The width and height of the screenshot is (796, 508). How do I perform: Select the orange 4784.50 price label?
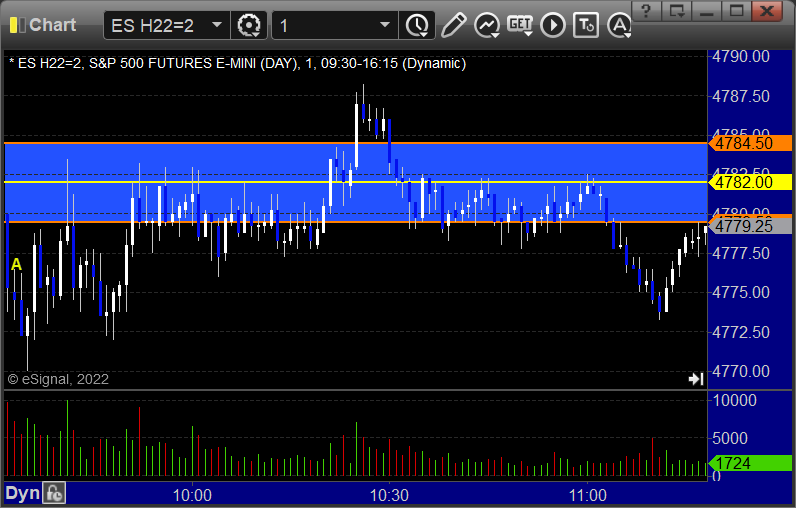tap(750, 143)
